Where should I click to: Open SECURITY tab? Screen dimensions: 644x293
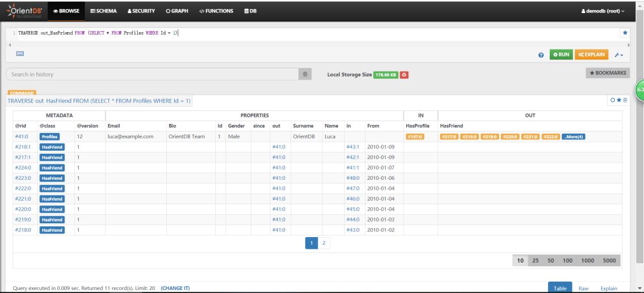tap(141, 11)
